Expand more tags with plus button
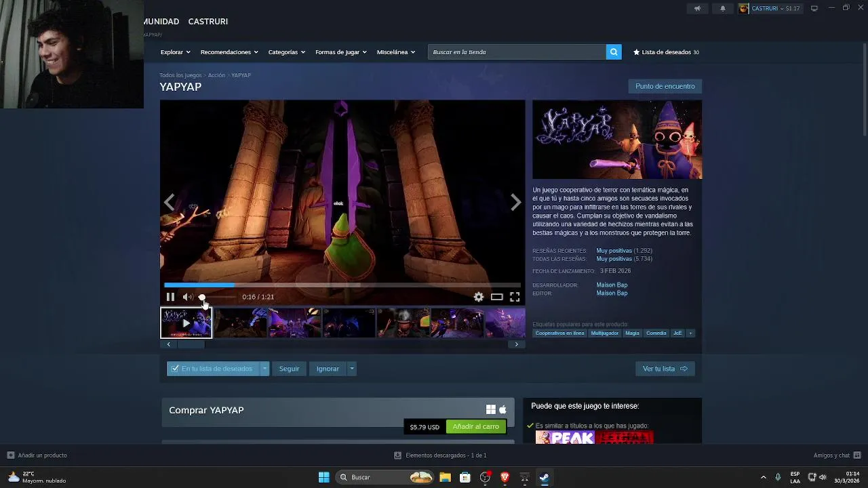The height and width of the screenshot is (488, 868). (690, 333)
